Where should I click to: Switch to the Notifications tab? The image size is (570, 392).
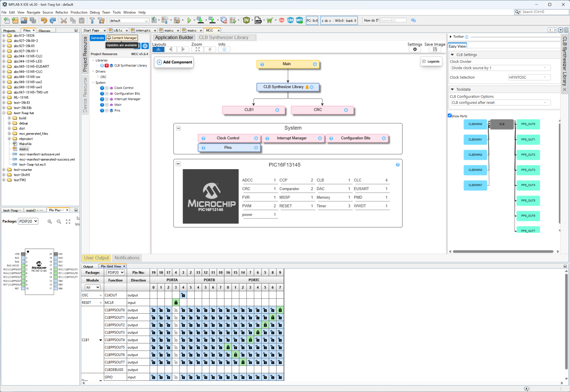127,258
